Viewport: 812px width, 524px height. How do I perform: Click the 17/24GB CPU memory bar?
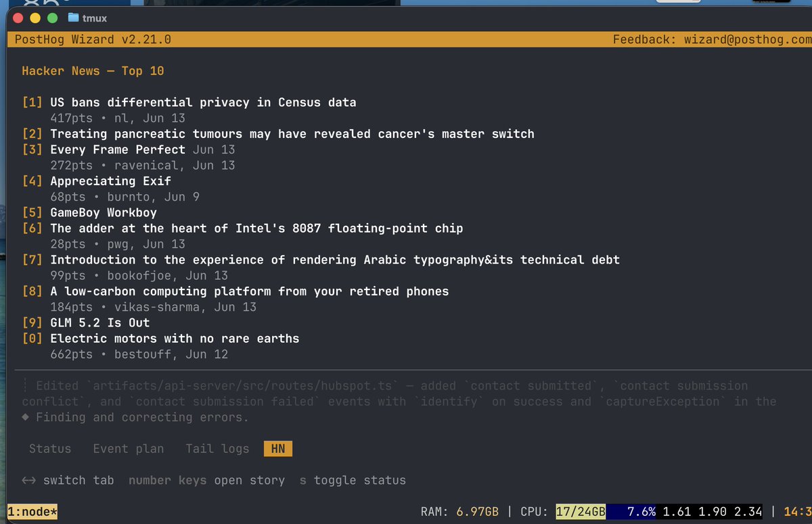[x=581, y=512]
